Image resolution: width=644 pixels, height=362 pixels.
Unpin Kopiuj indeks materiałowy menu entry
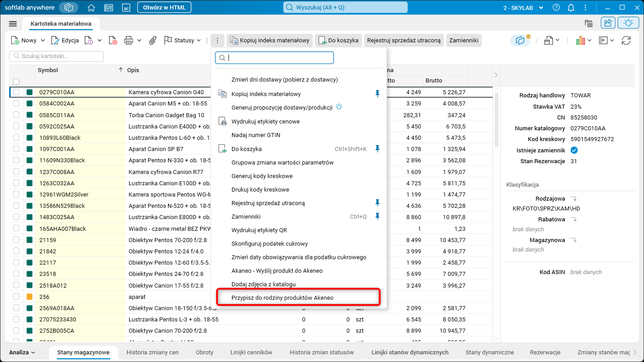pos(378,94)
